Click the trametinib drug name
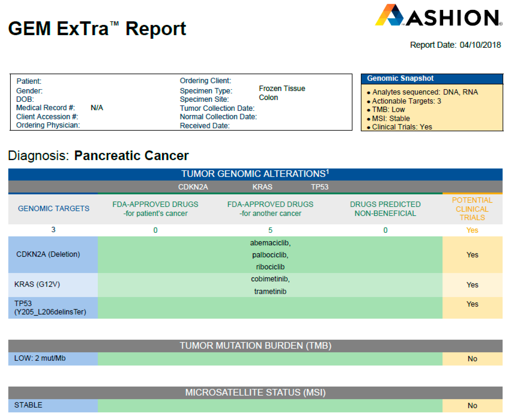This screenshot has width=509, height=420. click(270, 291)
